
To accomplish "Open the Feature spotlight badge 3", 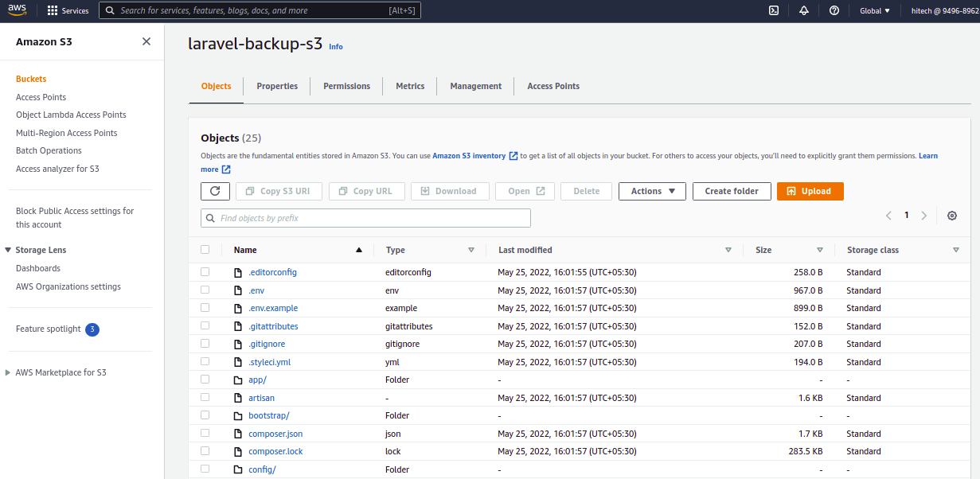I will point(92,329).
